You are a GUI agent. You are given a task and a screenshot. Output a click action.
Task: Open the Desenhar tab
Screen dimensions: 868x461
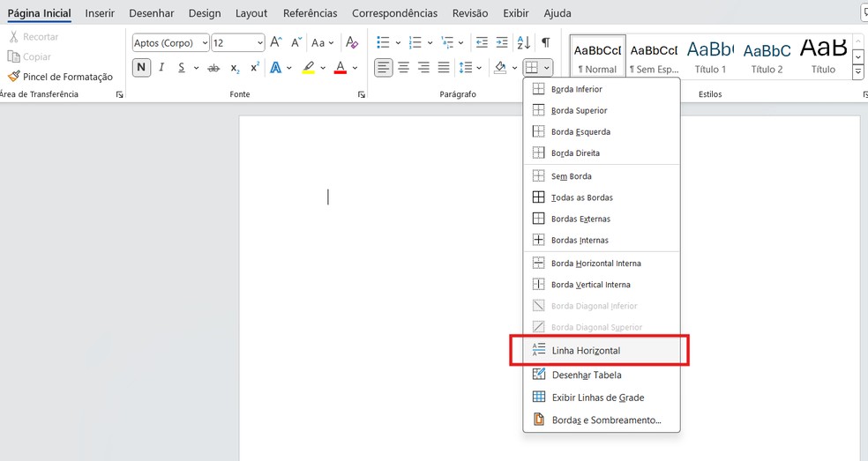pos(151,12)
